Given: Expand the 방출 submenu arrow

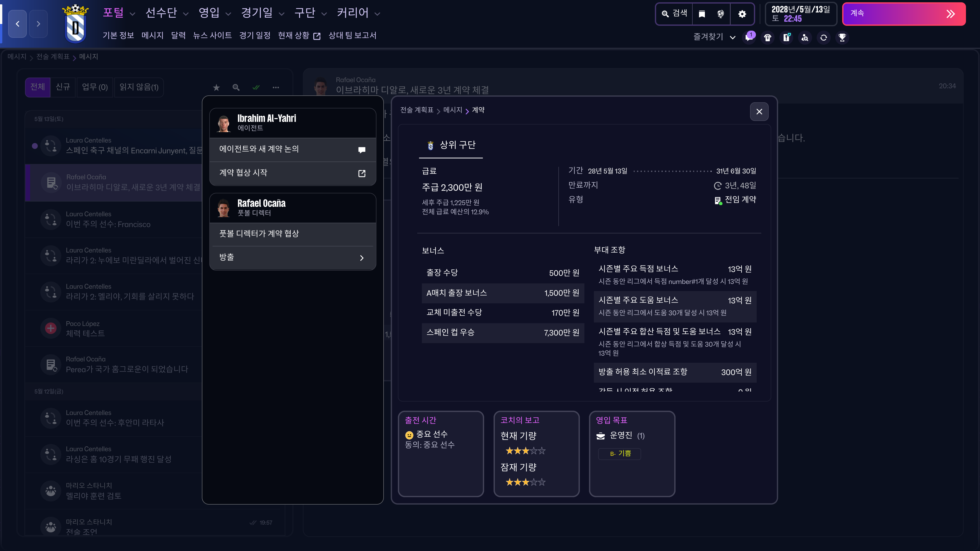Looking at the screenshot, I should 361,258.
